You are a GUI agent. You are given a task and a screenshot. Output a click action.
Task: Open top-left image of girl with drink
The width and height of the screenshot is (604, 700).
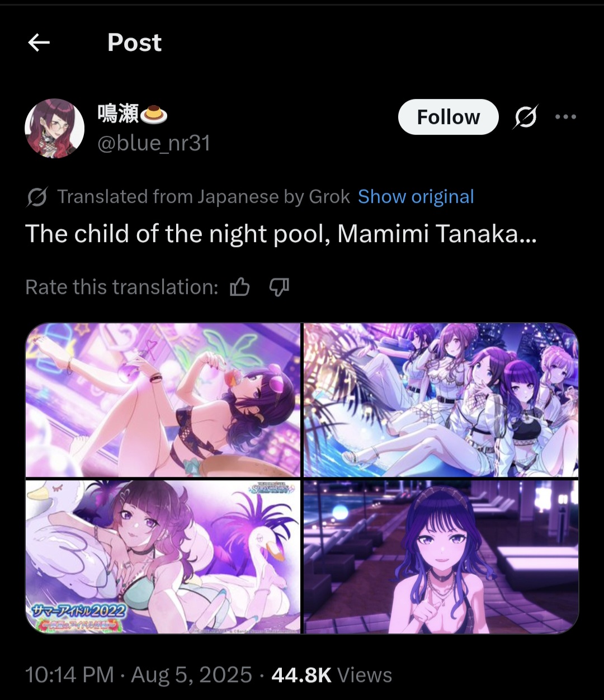click(163, 400)
